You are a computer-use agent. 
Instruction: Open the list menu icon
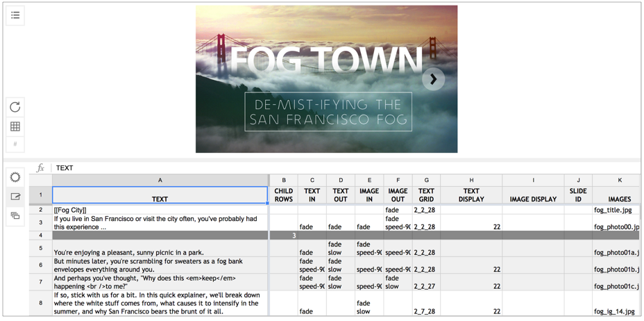pos(15,15)
